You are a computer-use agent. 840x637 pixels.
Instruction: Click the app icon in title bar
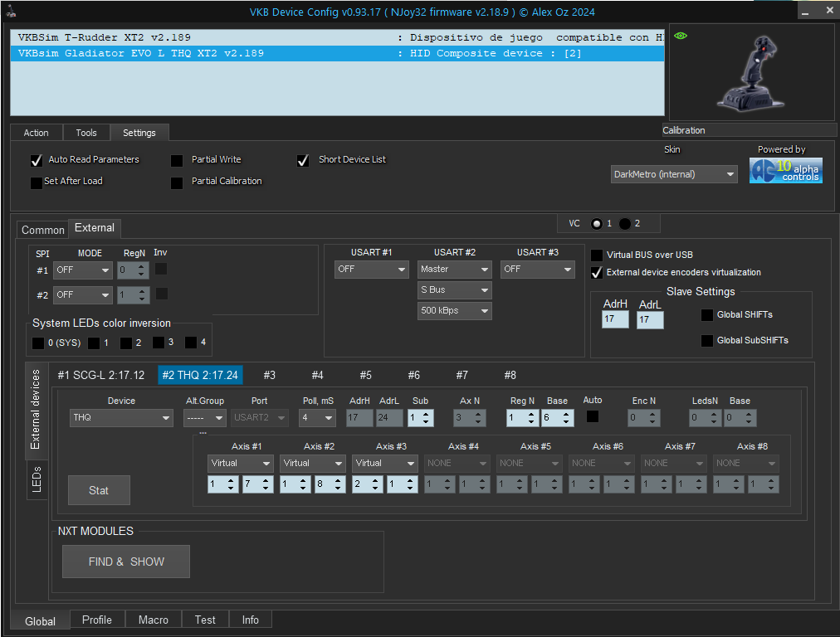click(11, 12)
